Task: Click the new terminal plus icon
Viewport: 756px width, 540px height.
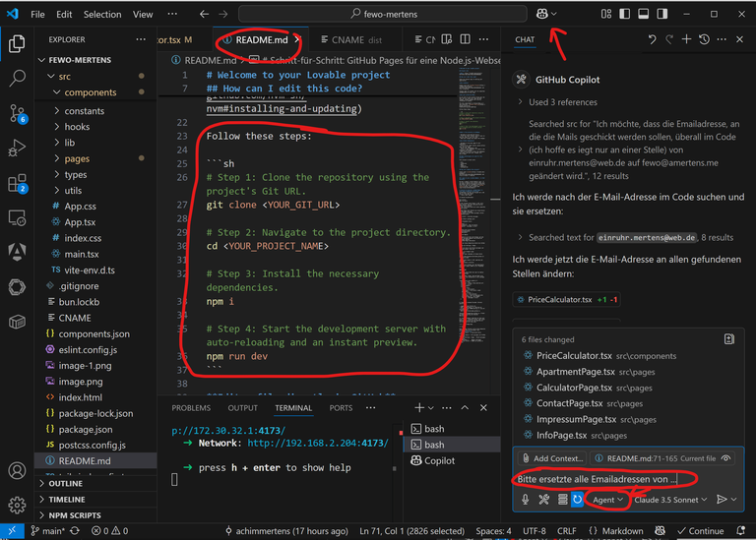Action: coord(419,408)
